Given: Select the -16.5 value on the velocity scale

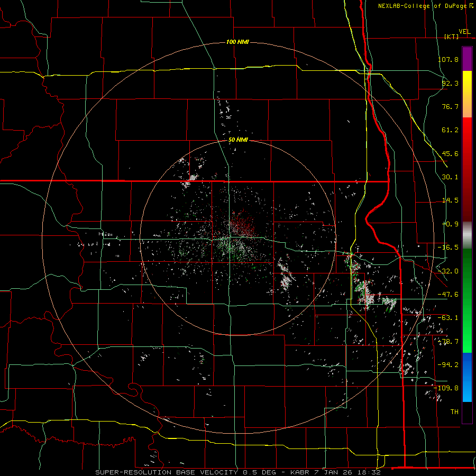Looking at the screenshot, I should (x=448, y=248).
